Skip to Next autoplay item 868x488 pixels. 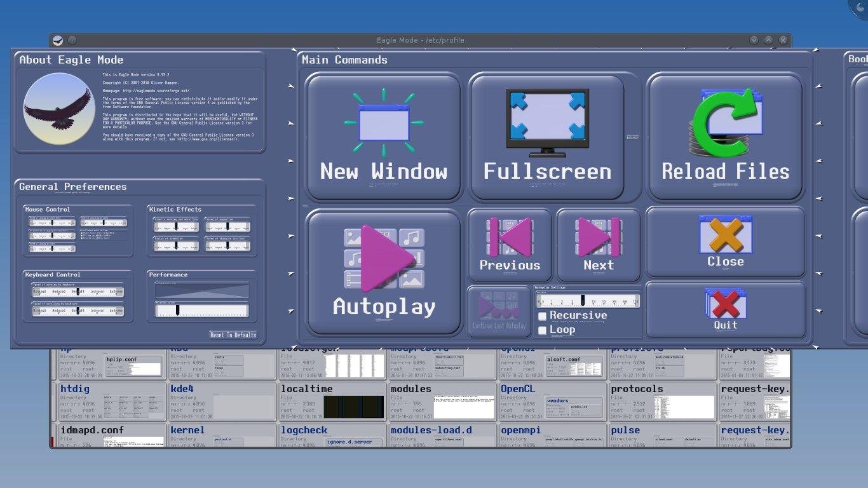[599, 245]
